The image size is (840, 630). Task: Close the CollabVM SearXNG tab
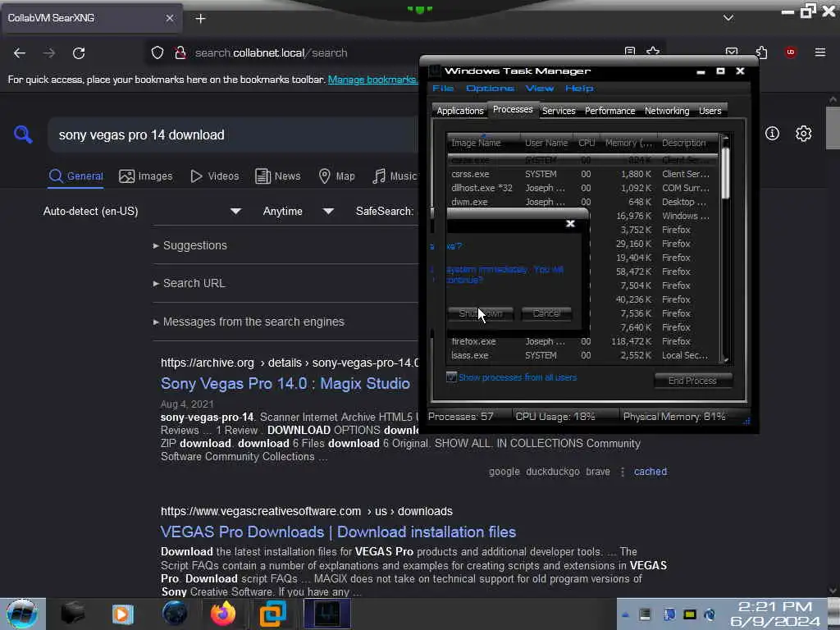pyautogui.click(x=170, y=18)
